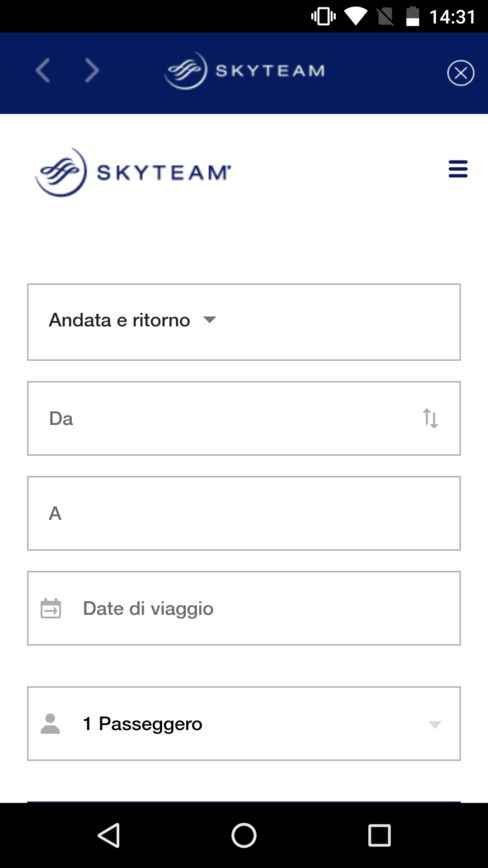The width and height of the screenshot is (488, 868).
Task: Click the arrow next to Andata e ritorno
Action: (x=210, y=320)
